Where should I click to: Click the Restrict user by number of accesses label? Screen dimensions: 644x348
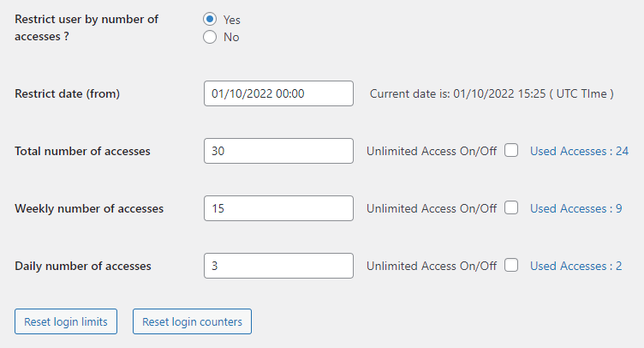point(86,27)
